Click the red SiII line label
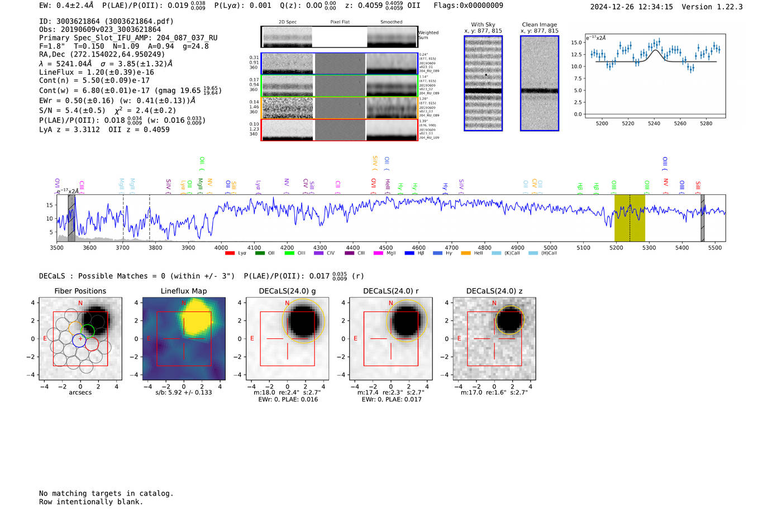The width and height of the screenshot is (782, 532). click(x=698, y=186)
